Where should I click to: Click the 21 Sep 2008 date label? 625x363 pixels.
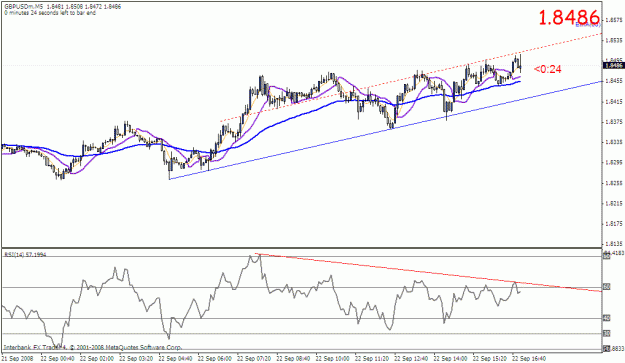[18, 359]
